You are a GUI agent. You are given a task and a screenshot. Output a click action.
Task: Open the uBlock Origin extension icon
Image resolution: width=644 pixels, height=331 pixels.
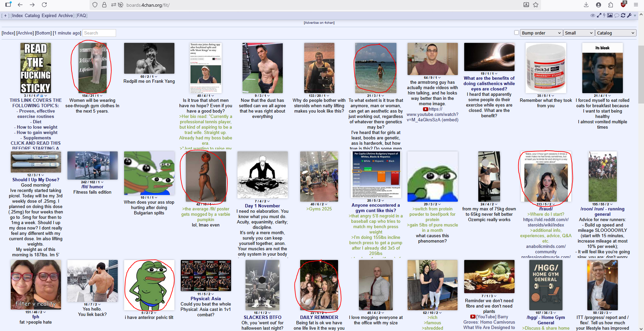pos(623,4)
